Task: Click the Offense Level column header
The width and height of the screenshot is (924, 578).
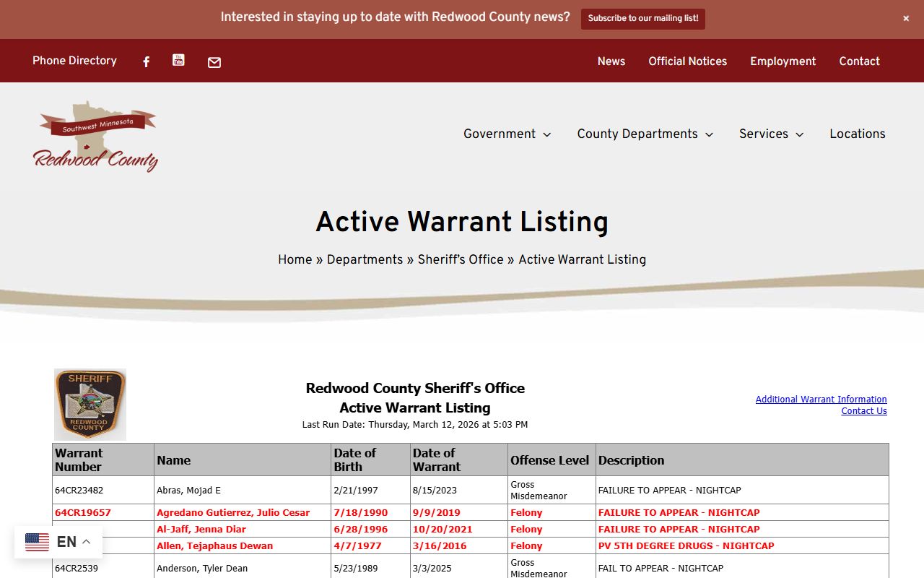Action: (x=552, y=460)
